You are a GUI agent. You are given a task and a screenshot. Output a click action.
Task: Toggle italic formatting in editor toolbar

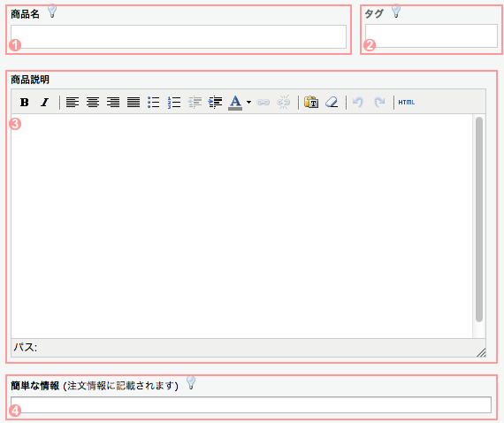coord(45,103)
